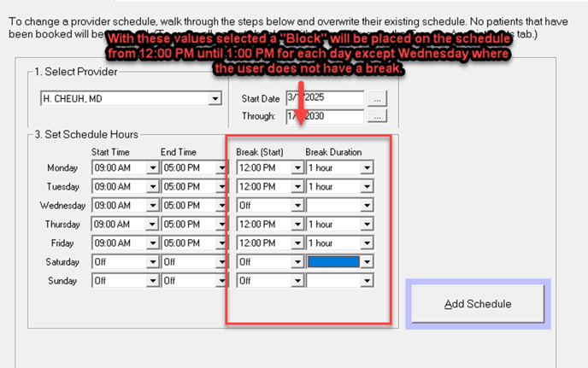Expand Wednesday empty Break Duration dropdown

[x=367, y=206]
